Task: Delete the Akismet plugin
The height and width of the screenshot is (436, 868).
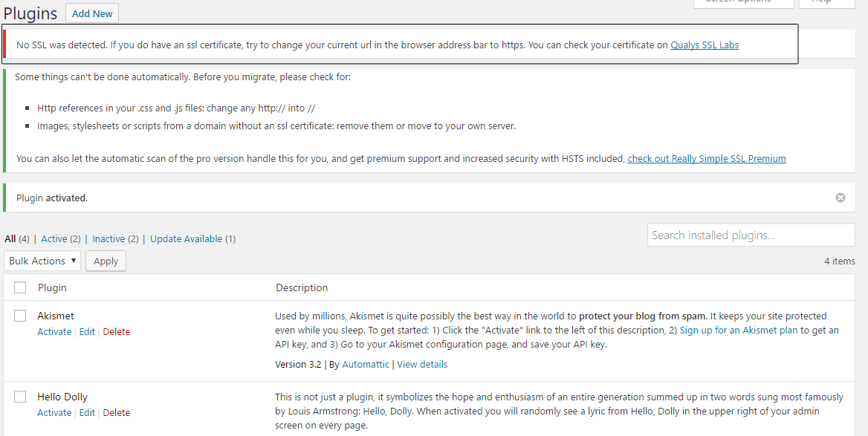Action: coord(116,331)
